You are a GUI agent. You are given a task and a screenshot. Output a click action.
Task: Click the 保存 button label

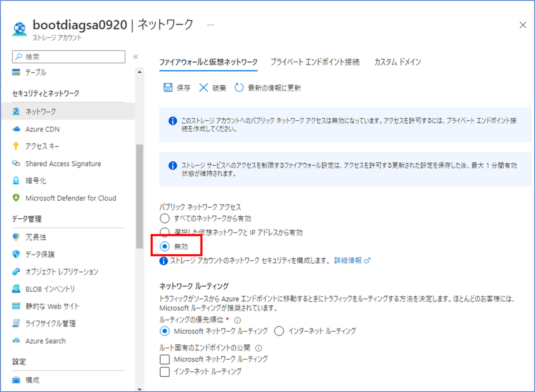point(183,88)
